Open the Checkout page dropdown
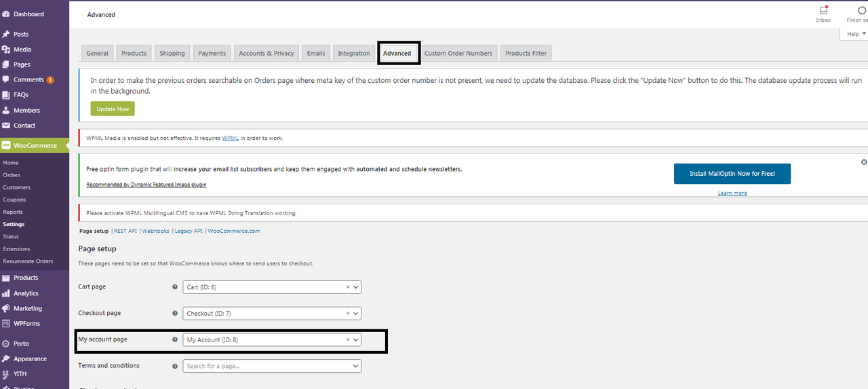 click(272, 314)
